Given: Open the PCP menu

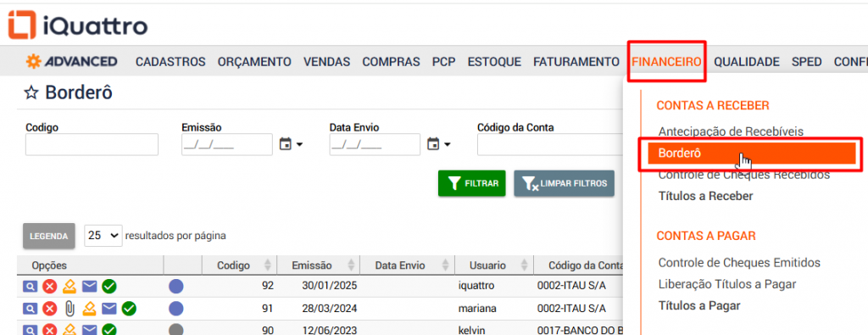Looking at the screenshot, I should click(x=443, y=61).
